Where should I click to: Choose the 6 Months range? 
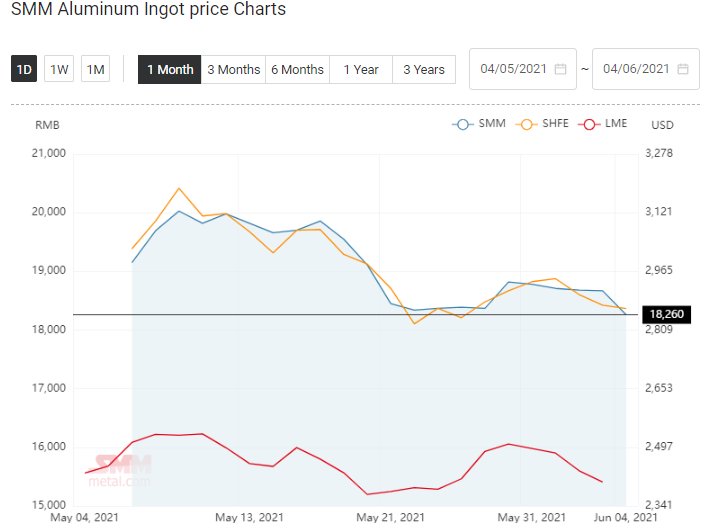297,69
